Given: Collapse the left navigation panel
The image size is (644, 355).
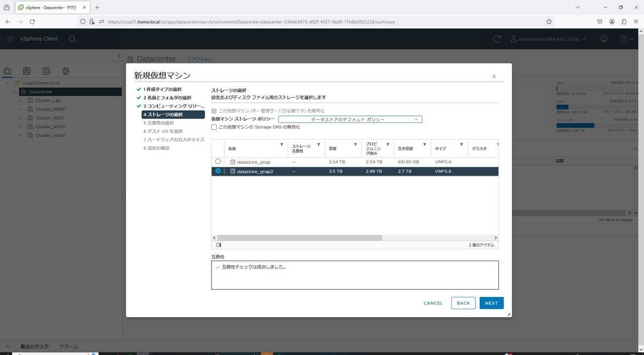Looking at the screenshot, I should click(x=119, y=55).
